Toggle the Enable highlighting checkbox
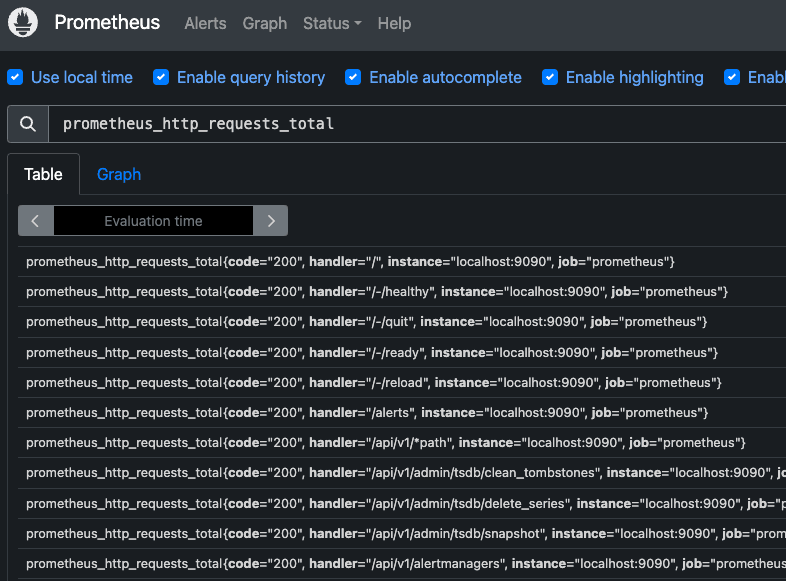Screen dimensions: 786x581 coord(550,77)
